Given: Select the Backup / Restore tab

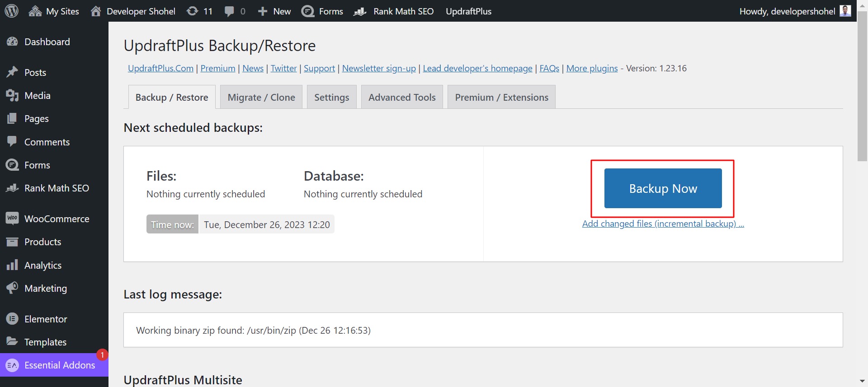Looking at the screenshot, I should 172,97.
